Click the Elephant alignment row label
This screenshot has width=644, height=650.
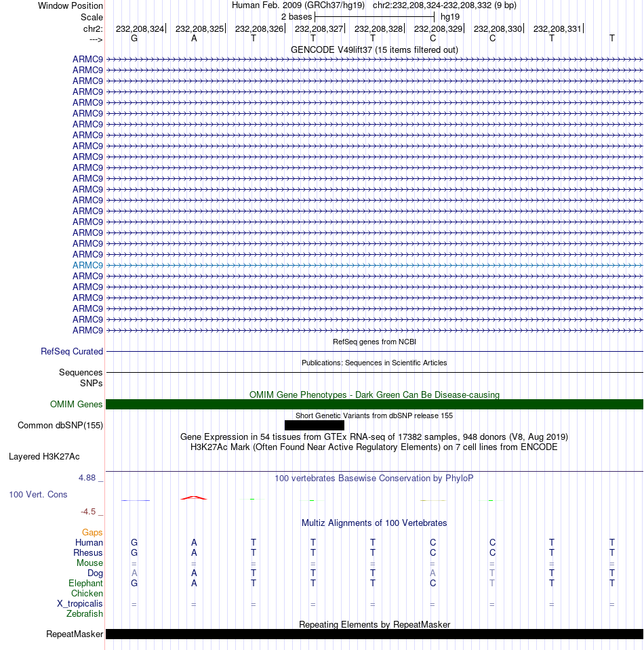pos(85,584)
